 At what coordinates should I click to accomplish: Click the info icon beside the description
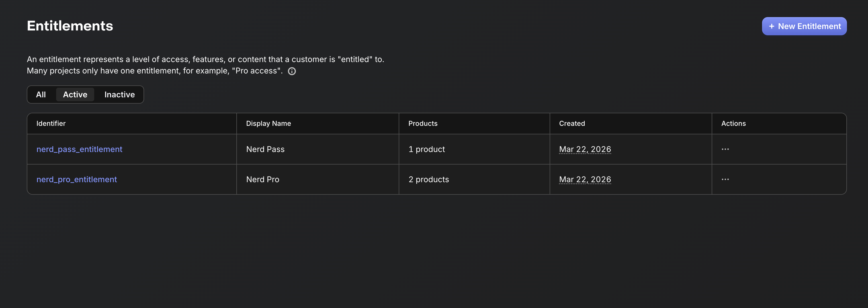292,71
